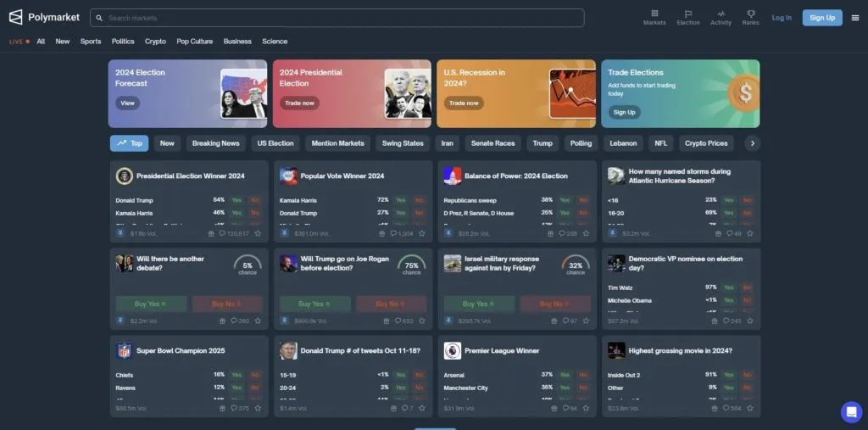Image resolution: width=868 pixels, height=430 pixels.
Task: Open the 32% chance gauge on Iran market
Action: 576,265
